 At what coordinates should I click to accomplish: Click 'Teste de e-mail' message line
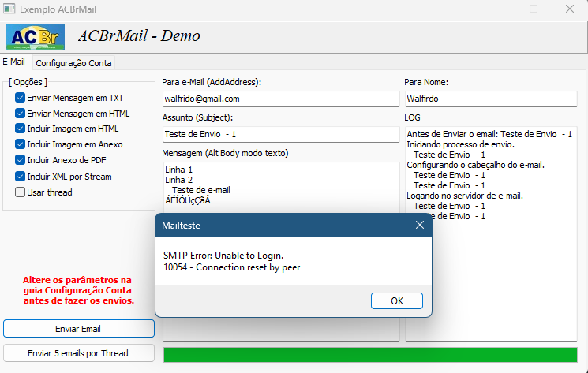(x=201, y=190)
